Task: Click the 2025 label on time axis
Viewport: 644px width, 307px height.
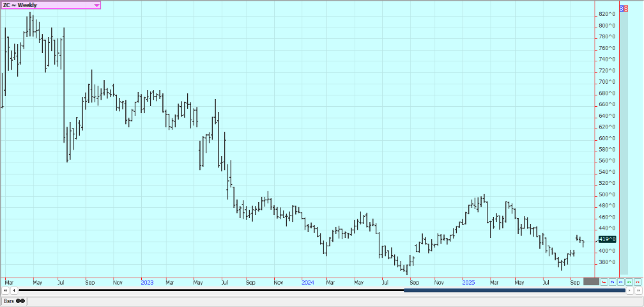Action: 468,281
